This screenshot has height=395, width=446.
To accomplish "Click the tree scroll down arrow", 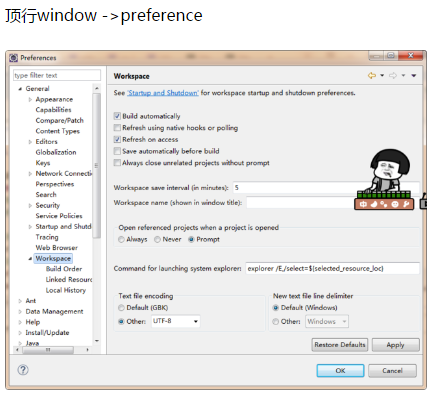I will coord(97,341).
